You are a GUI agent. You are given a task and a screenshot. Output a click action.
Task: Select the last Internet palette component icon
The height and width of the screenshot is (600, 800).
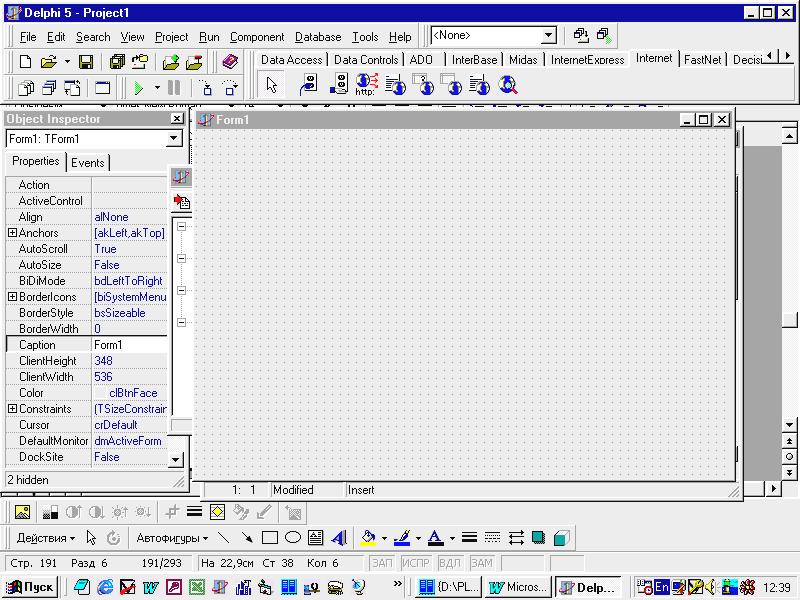point(508,84)
